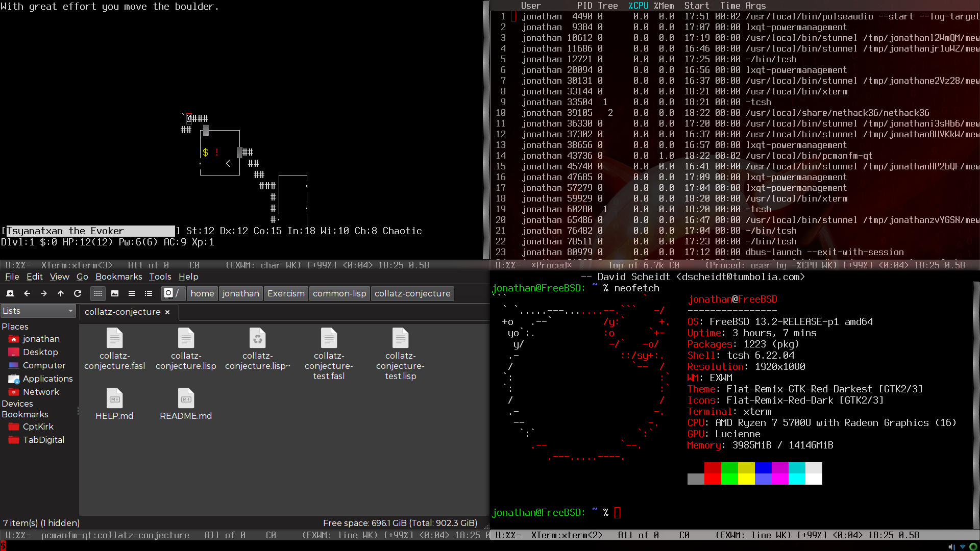
Task: Switch to Thumbnail View icon
Action: click(x=115, y=293)
